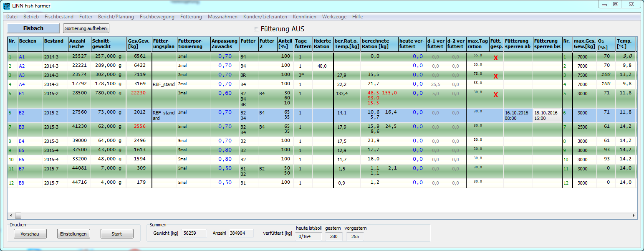Select basin A4 cell

point(30,84)
